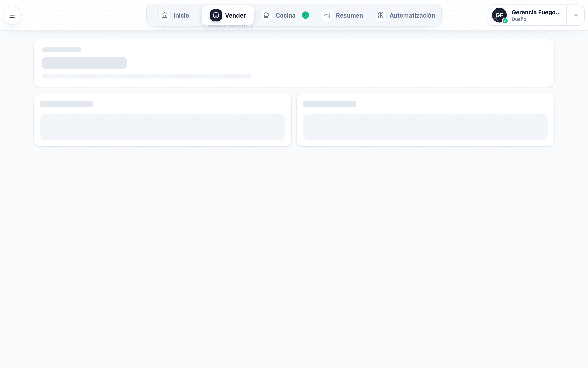Image resolution: width=588 pixels, height=368 pixels.
Task: Go to the Inicio tab
Action: pyautogui.click(x=174, y=15)
